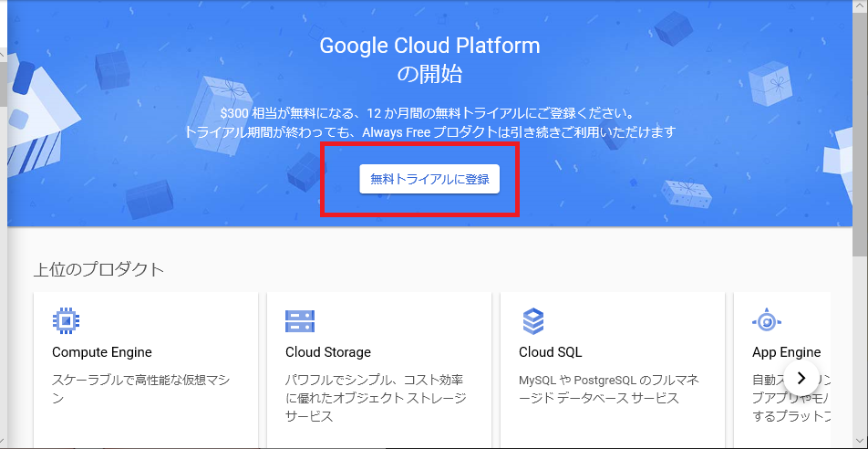Click the Always Free プロダクト sentence

tap(430, 132)
